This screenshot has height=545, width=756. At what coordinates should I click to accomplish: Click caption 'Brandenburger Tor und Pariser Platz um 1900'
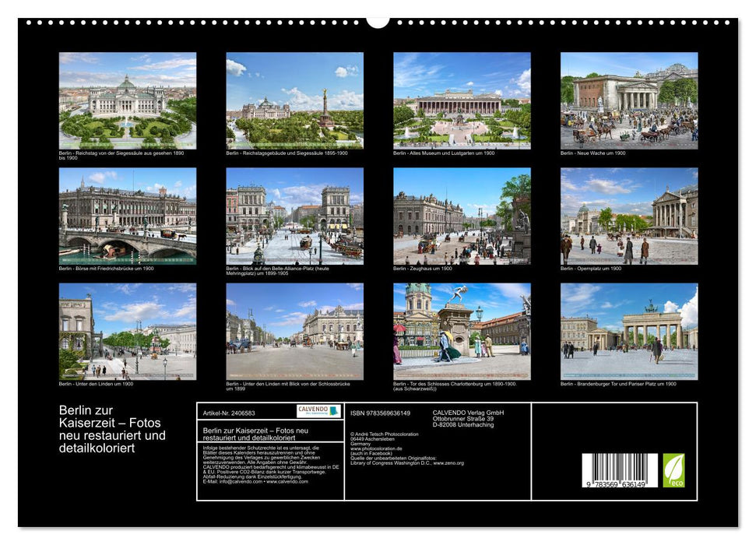[x=627, y=384]
